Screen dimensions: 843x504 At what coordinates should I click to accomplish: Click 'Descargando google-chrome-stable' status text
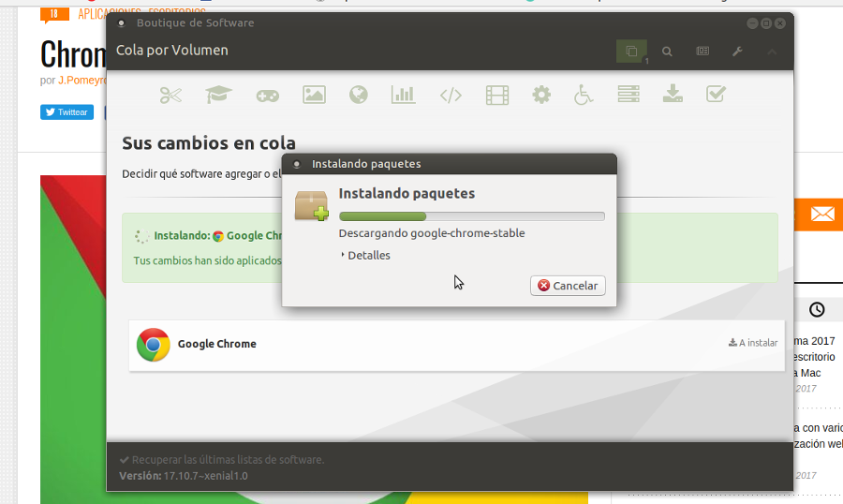click(432, 233)
